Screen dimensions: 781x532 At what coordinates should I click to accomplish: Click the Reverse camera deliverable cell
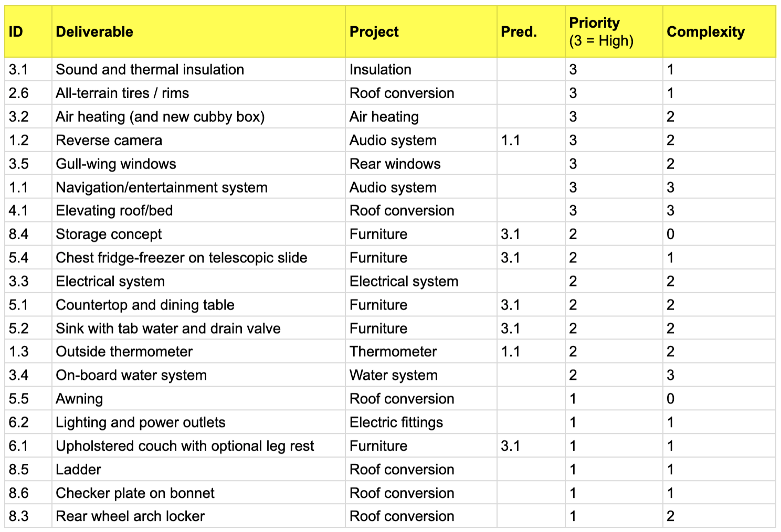pyautogui.click(x=109, y=141)
